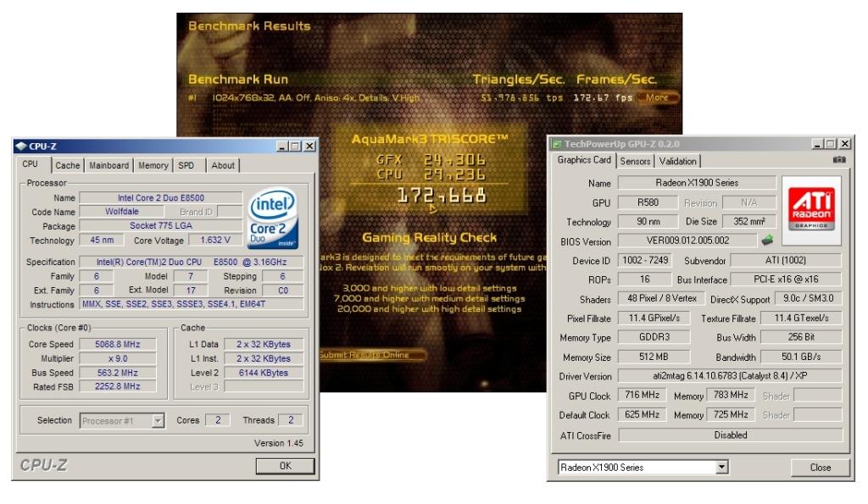Click the GPU-Z title bar icon
This screenshot has height=504, width=868.
coord(557,144)
